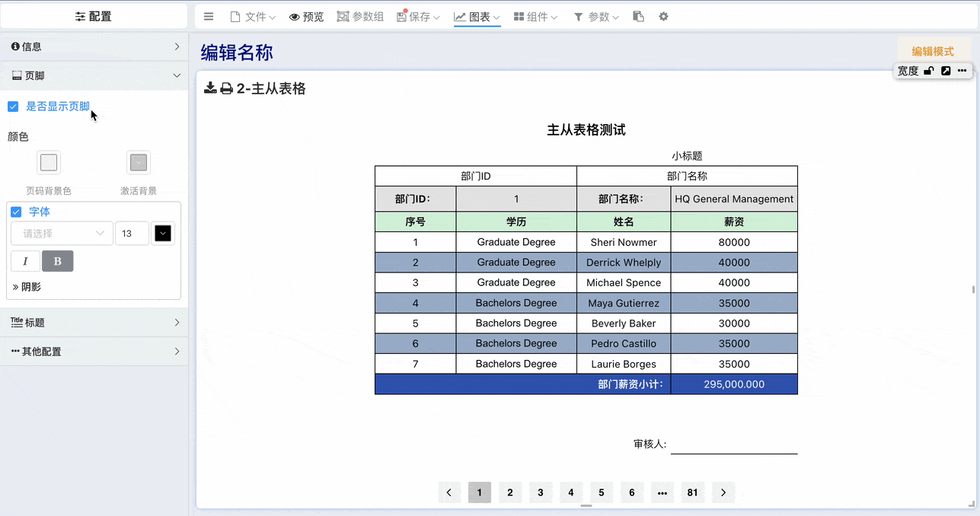Screen dimensions: 980x516
Task: Select page 6 in pagination
Action: coord(632,492)
